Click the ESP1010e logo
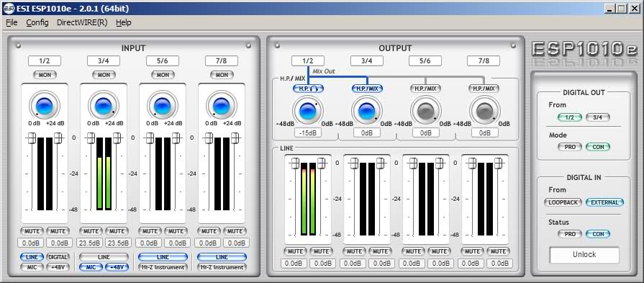 tap(584, 49)
